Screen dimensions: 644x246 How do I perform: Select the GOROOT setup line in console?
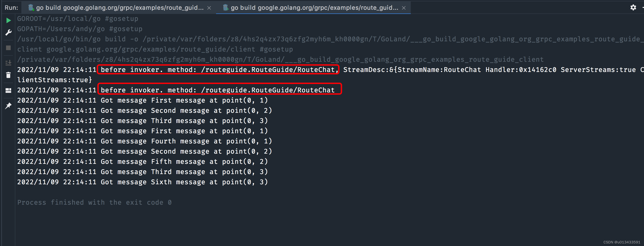point(78,18)
